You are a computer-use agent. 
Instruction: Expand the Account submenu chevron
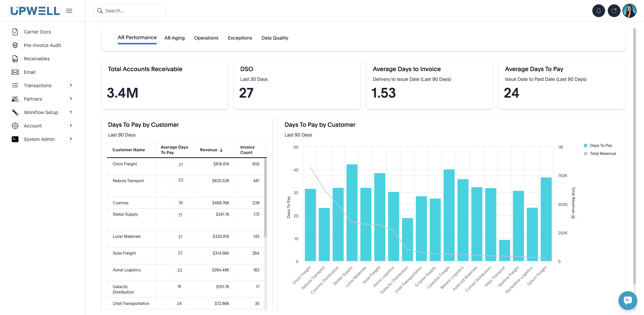click(71, 126)
